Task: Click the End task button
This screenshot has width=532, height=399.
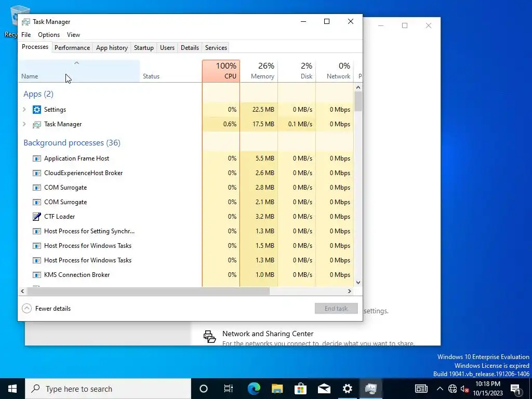Action: [x=336, y=309]
